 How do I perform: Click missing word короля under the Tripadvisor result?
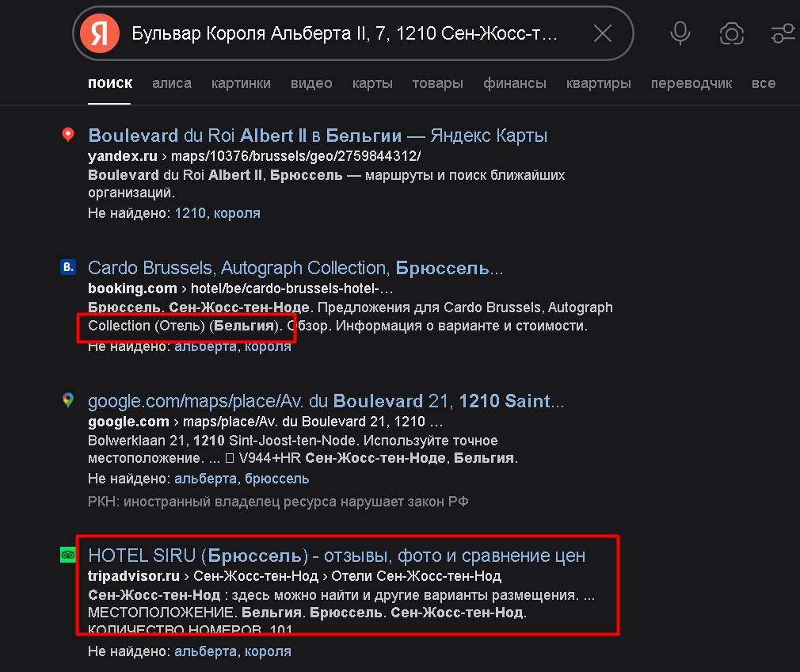[x=268, y=651]
